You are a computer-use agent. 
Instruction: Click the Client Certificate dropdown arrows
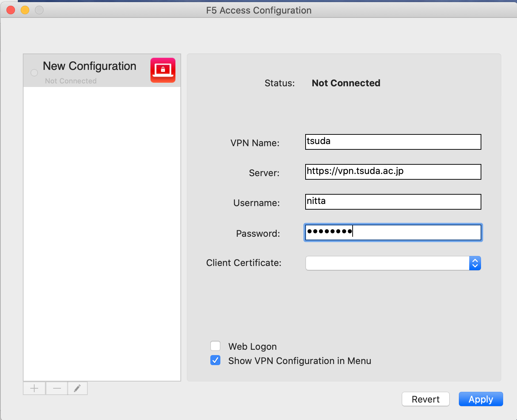[475, 263]
